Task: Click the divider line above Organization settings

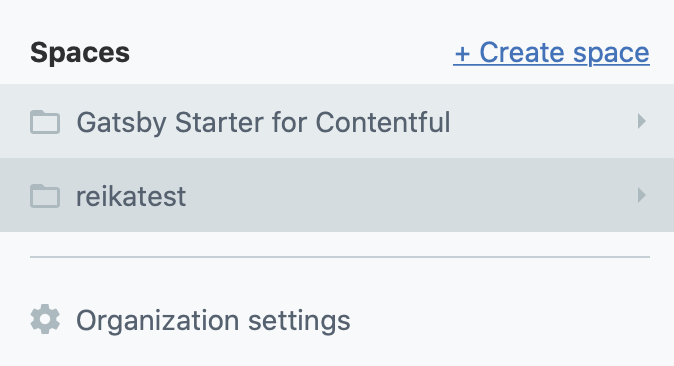Action: pos(340,257)
